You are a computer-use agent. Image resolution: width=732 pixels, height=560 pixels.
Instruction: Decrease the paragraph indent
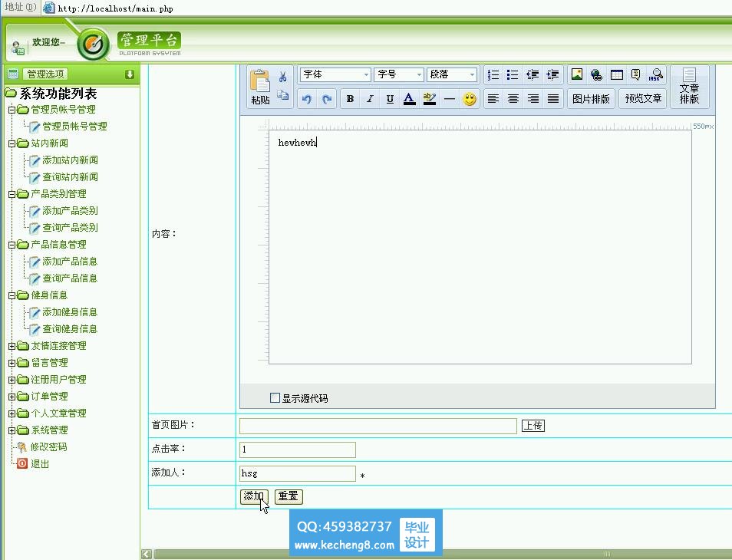tap(533, 74)
